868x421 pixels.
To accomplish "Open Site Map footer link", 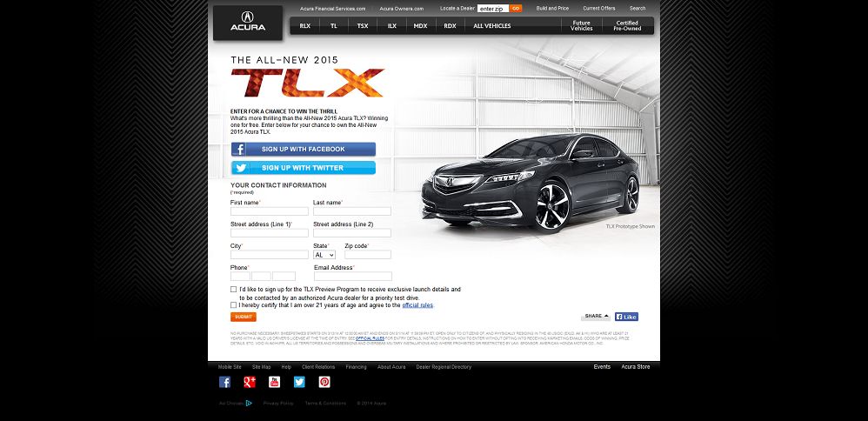I will (x=261, y=367).
